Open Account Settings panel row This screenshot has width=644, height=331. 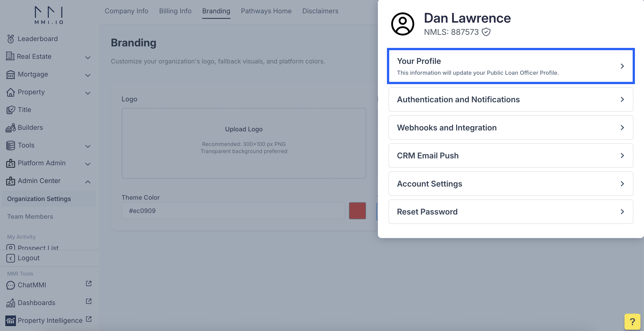tap(511, 184)
